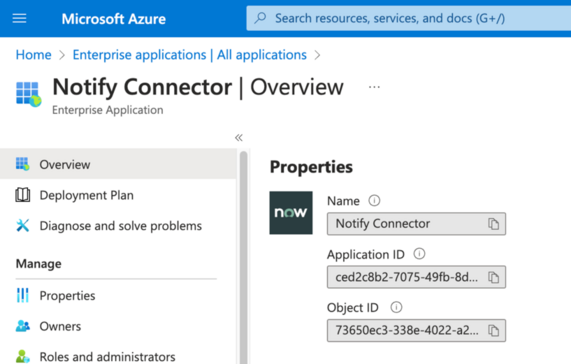
Task: Click the sidebar vertical scrollbar
Action: coord(244,257)
